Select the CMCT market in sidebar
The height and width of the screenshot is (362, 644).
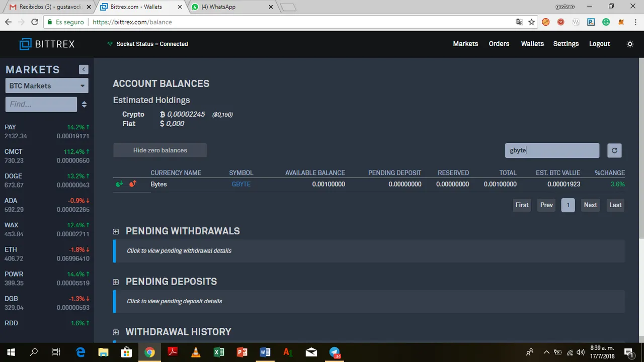tap(47, 156)
